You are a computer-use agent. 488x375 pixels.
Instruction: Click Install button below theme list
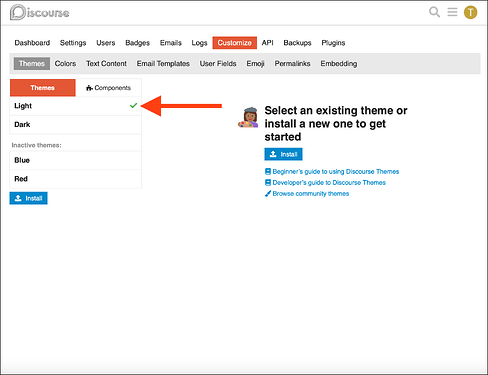[x=28, y=198]
